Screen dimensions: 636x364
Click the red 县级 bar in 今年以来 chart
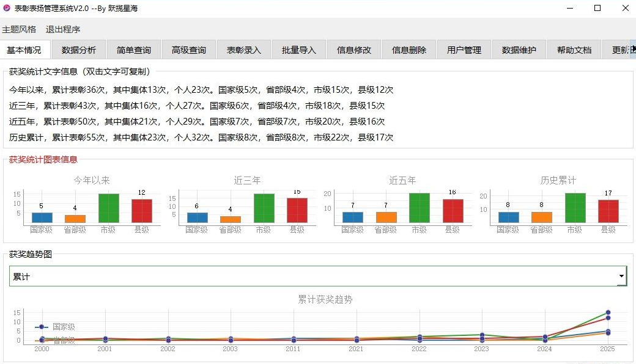tap(142, 211)
